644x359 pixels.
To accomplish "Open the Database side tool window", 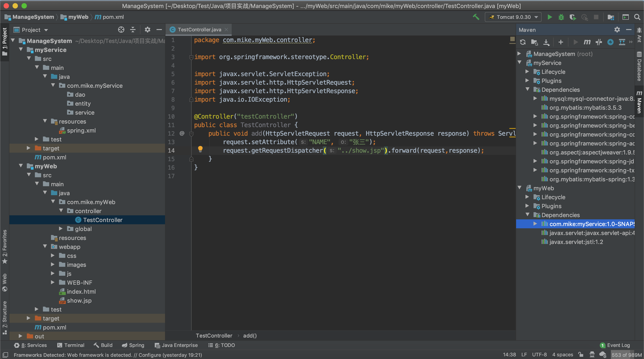I will point(639,66).
